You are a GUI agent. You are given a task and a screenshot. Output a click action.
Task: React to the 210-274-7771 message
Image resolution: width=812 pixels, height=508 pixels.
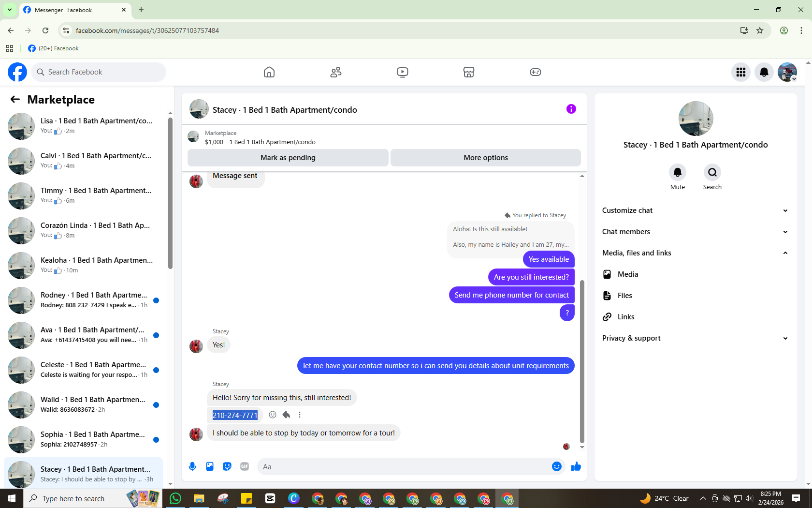[273, 415]
